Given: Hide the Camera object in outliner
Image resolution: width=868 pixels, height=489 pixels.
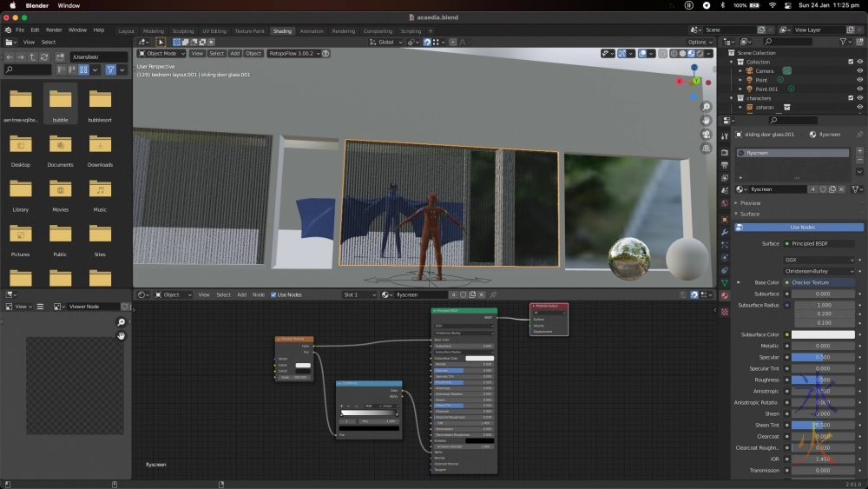Looking at the screenshot, I should point(859,71).
